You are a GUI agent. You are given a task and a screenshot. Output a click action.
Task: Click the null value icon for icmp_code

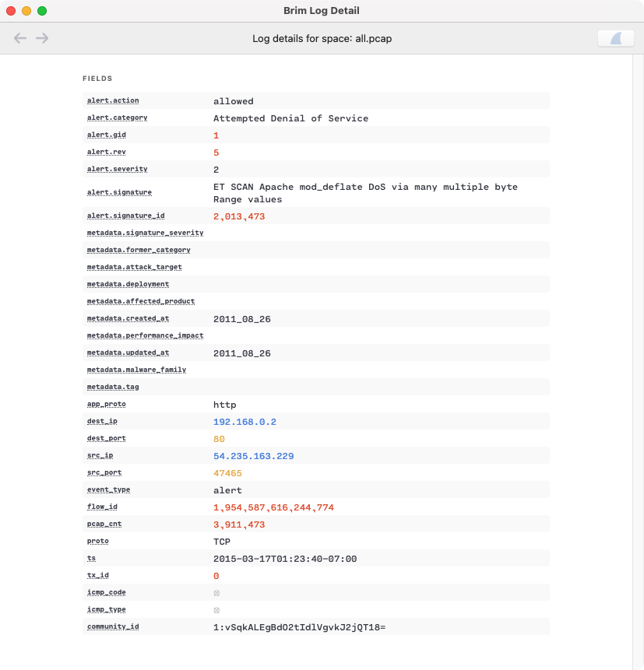click(x=216, y=592)
